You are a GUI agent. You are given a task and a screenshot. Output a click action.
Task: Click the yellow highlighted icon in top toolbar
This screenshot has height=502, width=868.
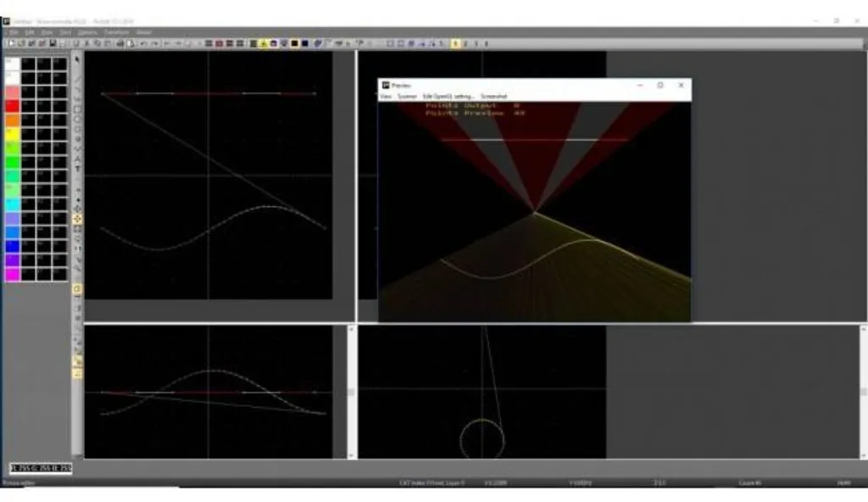pos(264,43)
